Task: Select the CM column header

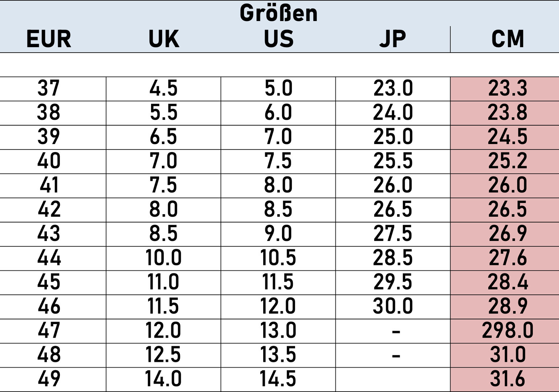Action: 507,39
